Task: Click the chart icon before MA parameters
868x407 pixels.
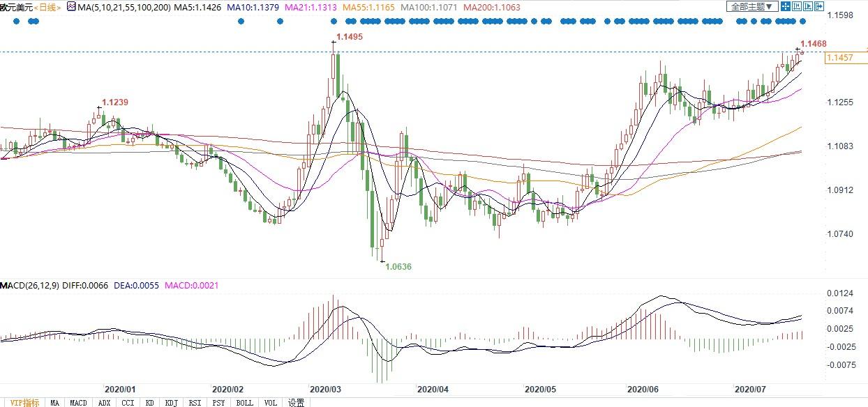Action: 70,7
